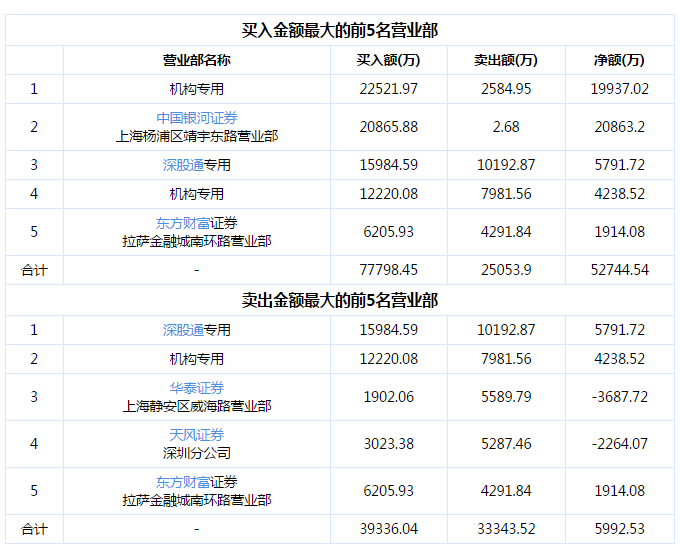The height and width of the screenshot is (552, 683).
Task: Select sell total 25053.9
Action: (506, 270)
